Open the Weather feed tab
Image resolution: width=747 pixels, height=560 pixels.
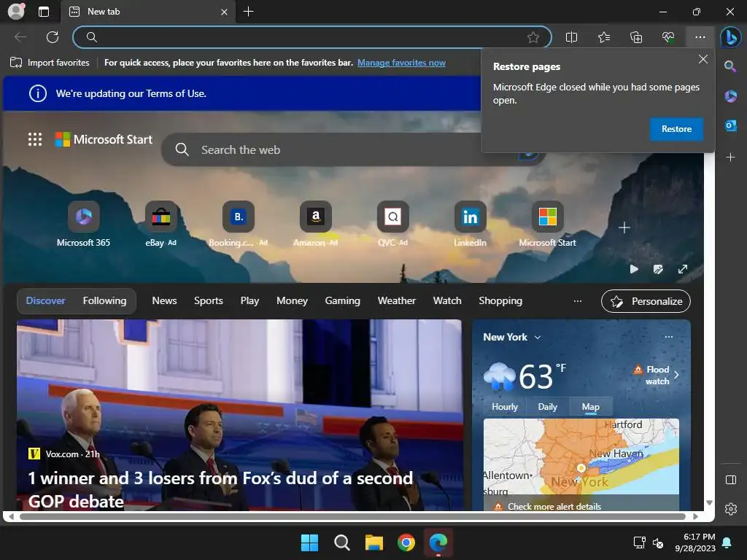[x=396, y=300]
